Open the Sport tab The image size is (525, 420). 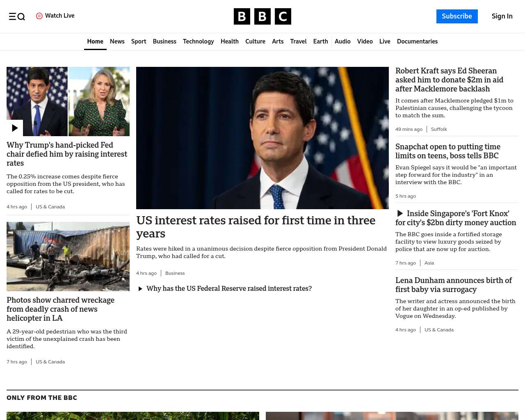pyautogui.click(x=139, y=41)
